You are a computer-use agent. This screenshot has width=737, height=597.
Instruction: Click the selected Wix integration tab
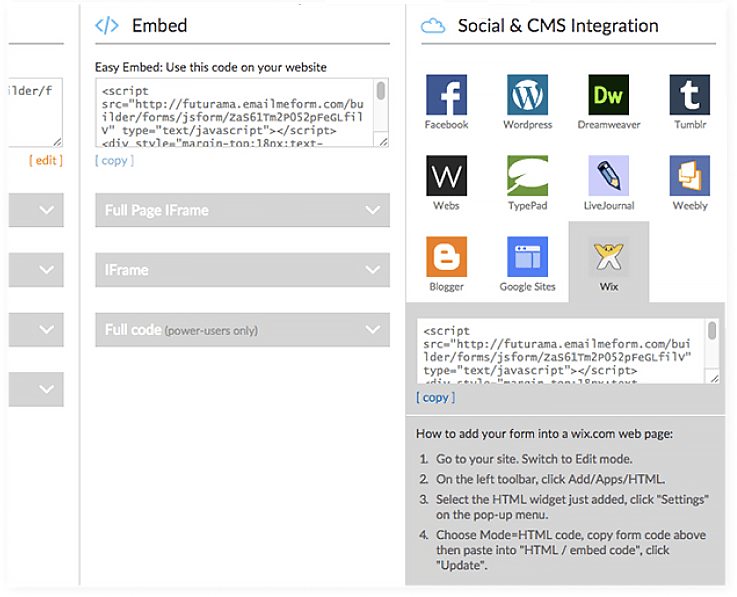[609, 262]
